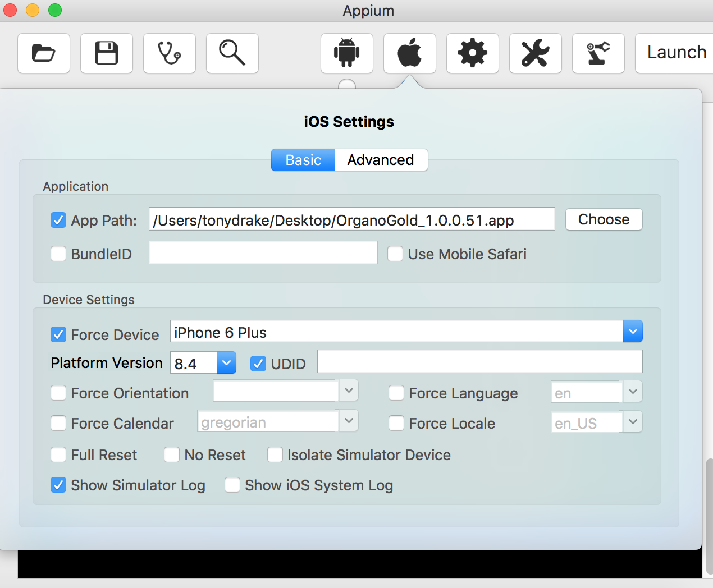Screen dimensions: 713x588
Task: Click the App Path text field
Action: point(352,219)
